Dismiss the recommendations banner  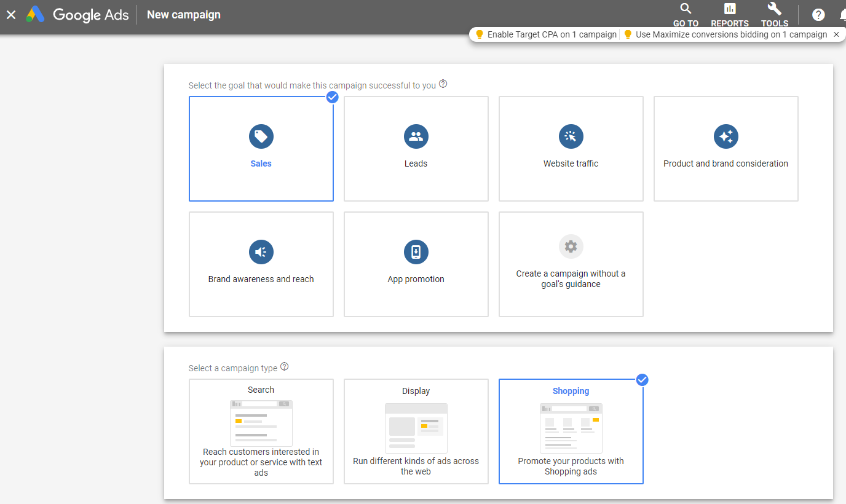point(836,34)
